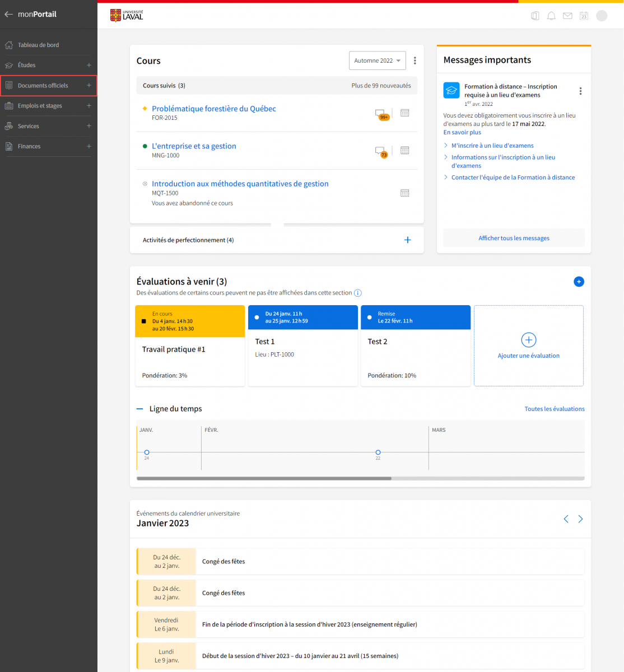Click Afficher tous les messages button
Image resolution: width=624 pixels, height=672 pixels.
point(514,238)
